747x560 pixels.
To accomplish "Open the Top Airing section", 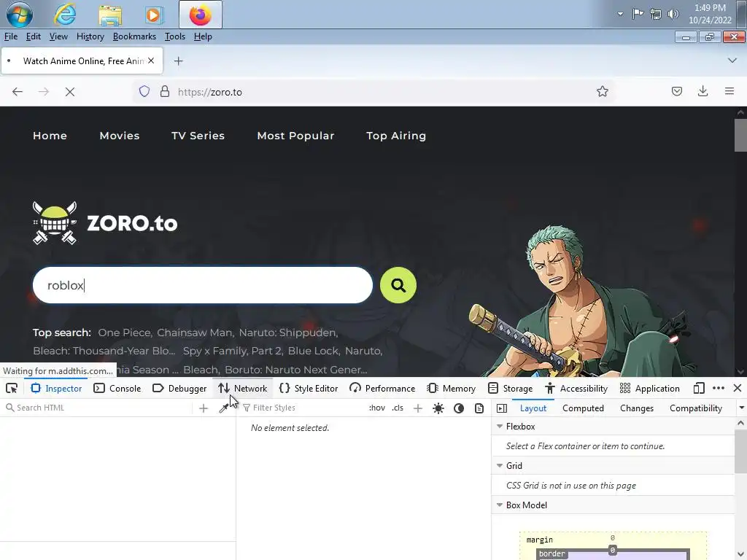I will click(x=396, y=136).
